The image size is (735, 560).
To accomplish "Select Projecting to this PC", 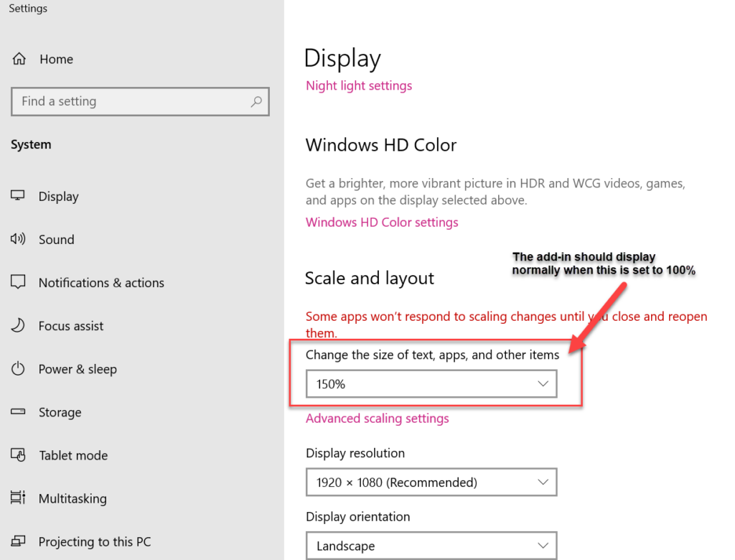I will click(94, 541).
